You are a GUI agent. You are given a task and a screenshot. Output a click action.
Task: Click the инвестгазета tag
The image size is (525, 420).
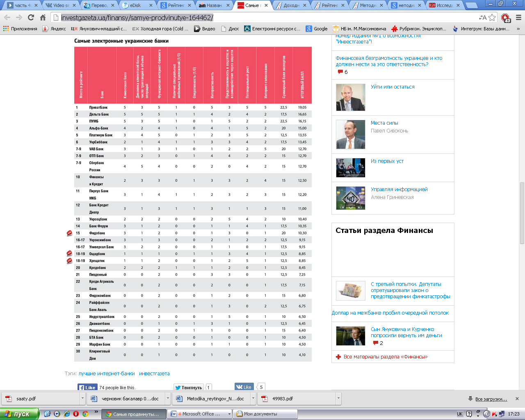[154, 374]
